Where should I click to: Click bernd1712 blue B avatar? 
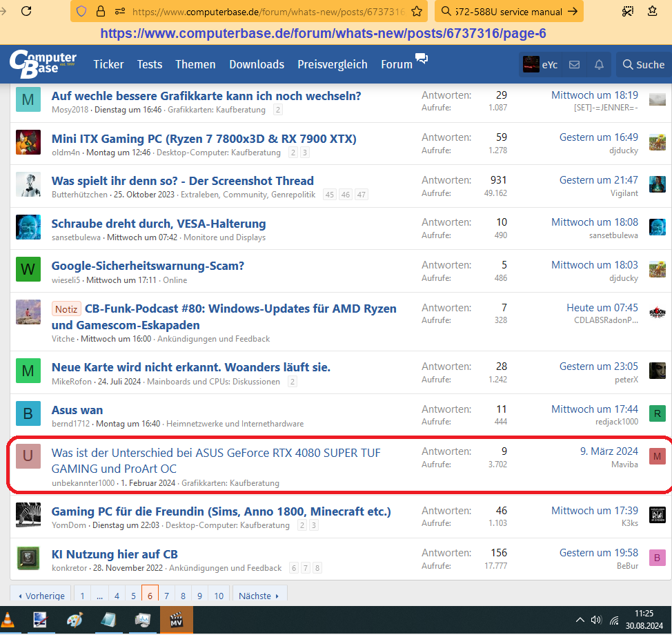click(28, 413)
